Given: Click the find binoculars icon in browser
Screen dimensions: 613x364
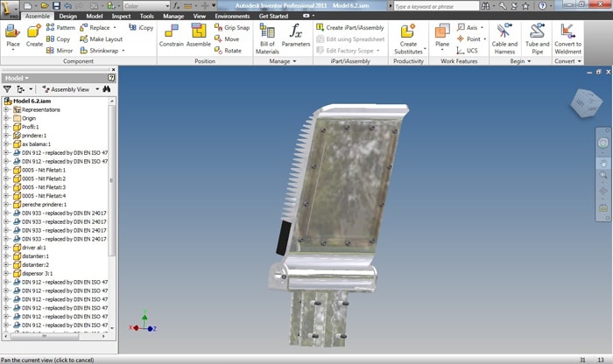Looking at the screenshot, I should tap(109, 89).
